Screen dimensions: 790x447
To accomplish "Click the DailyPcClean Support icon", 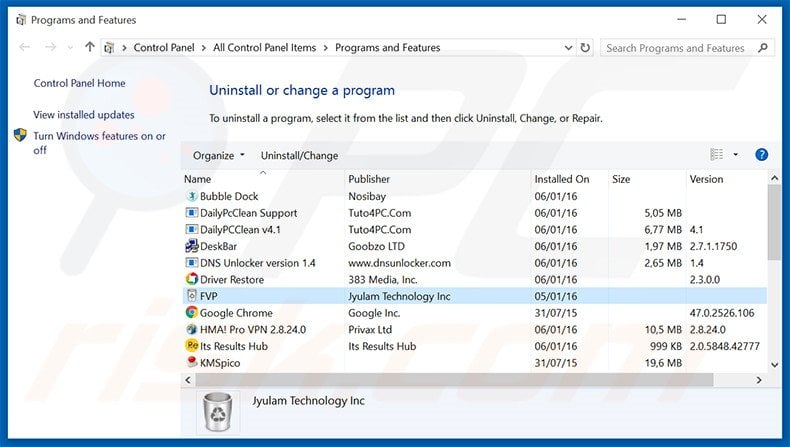I will 191,213.
